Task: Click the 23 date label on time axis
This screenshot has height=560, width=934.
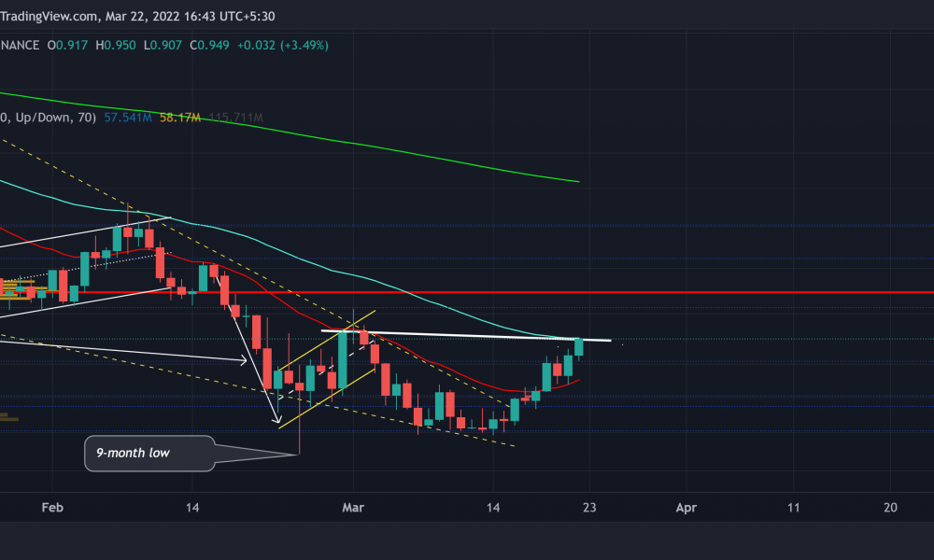Action: click(x=589, y=508)
